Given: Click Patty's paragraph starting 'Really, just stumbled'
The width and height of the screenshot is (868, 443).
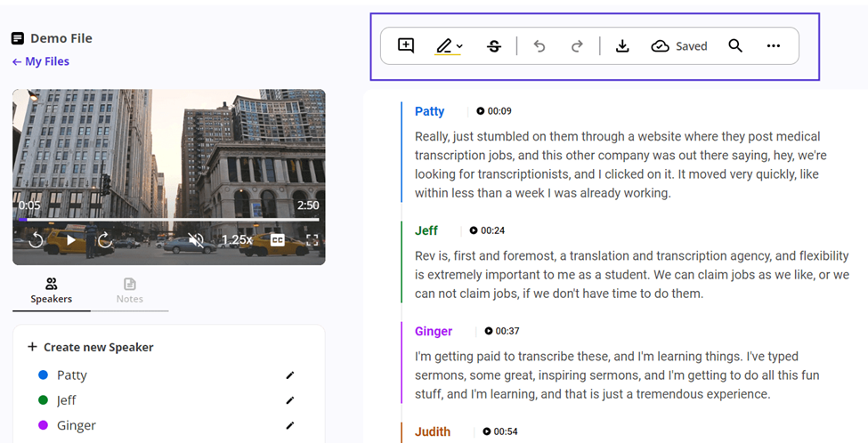Looking at the screenshot, I should [x=621, y=165].
